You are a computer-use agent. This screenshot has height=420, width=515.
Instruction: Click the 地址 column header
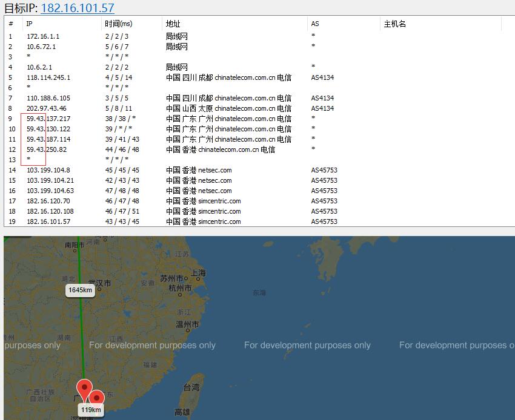173,24
